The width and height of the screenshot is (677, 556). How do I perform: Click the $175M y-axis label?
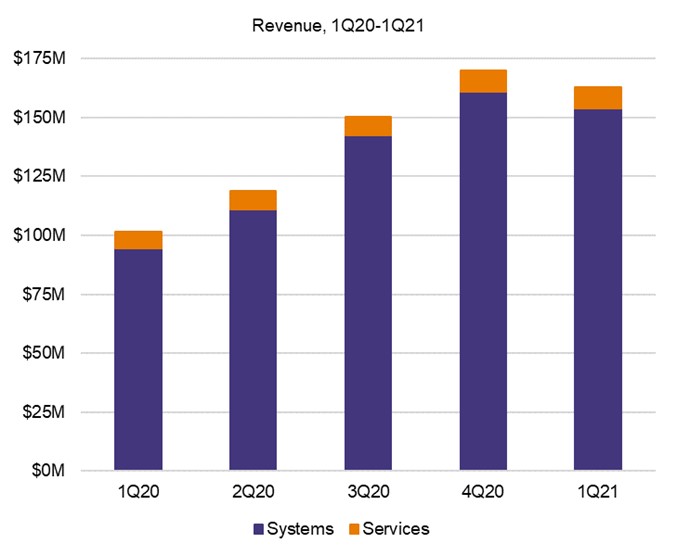tap(40, 60)
